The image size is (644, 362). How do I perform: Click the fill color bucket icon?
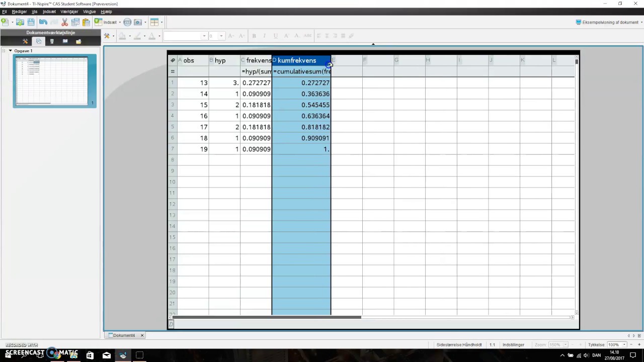pos(122,36)
